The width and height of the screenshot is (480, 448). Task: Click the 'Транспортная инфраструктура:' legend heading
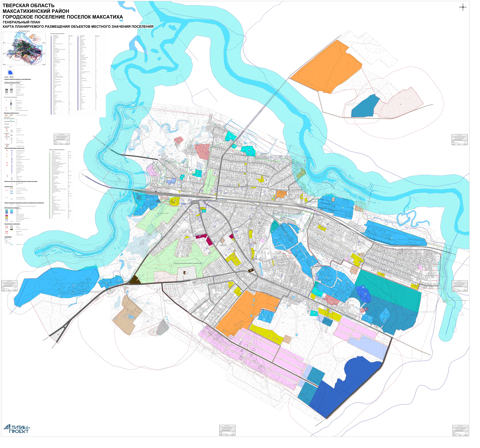click(x=12, y=83)
